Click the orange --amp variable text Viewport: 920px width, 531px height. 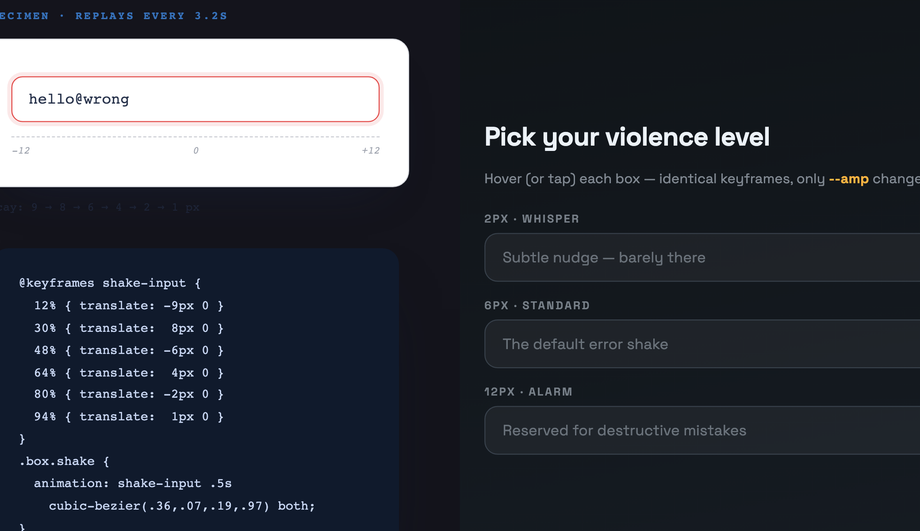848,179
